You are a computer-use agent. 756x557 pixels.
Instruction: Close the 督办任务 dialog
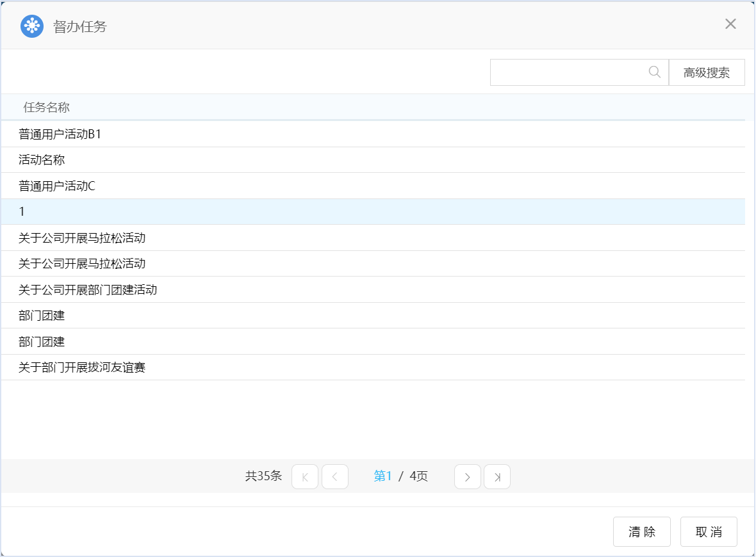(x=730, y=24)
